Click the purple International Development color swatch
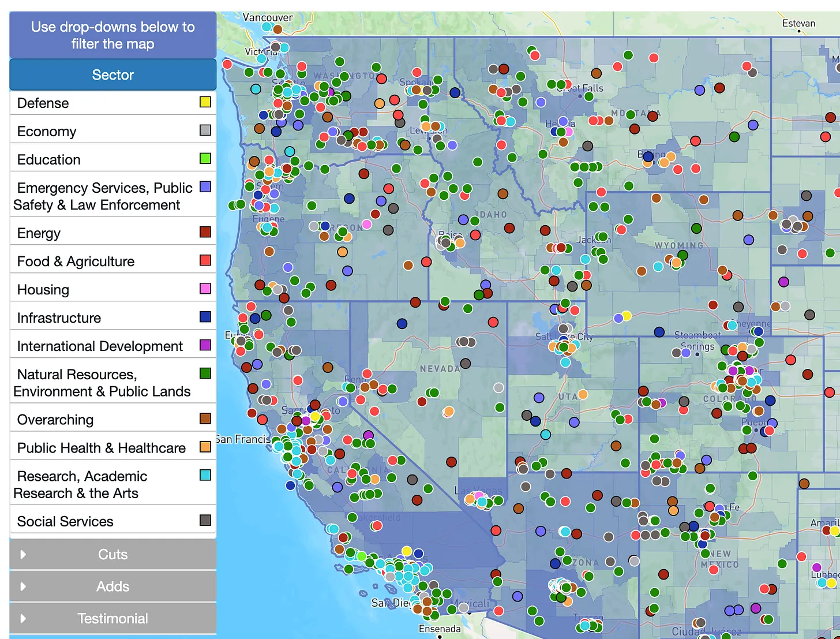Viewport: 840px width, 639px height. point(205,345)
